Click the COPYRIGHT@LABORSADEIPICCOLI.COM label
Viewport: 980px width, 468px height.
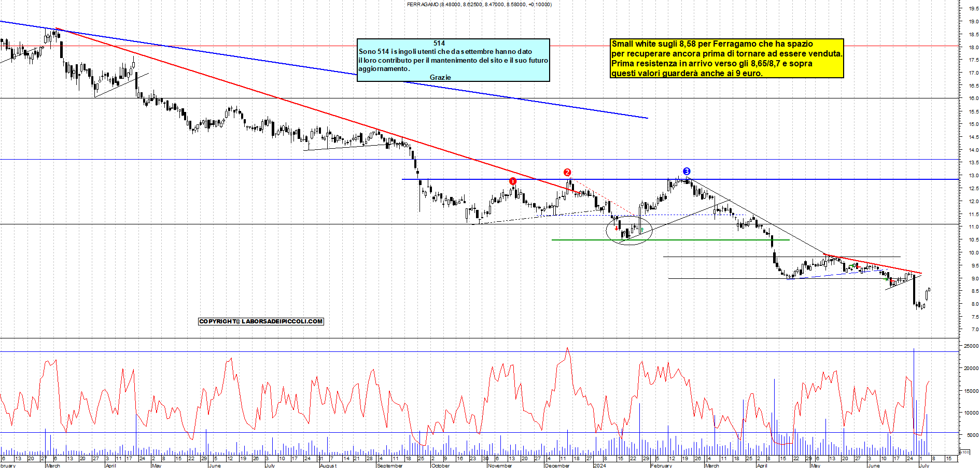point(261,321)
